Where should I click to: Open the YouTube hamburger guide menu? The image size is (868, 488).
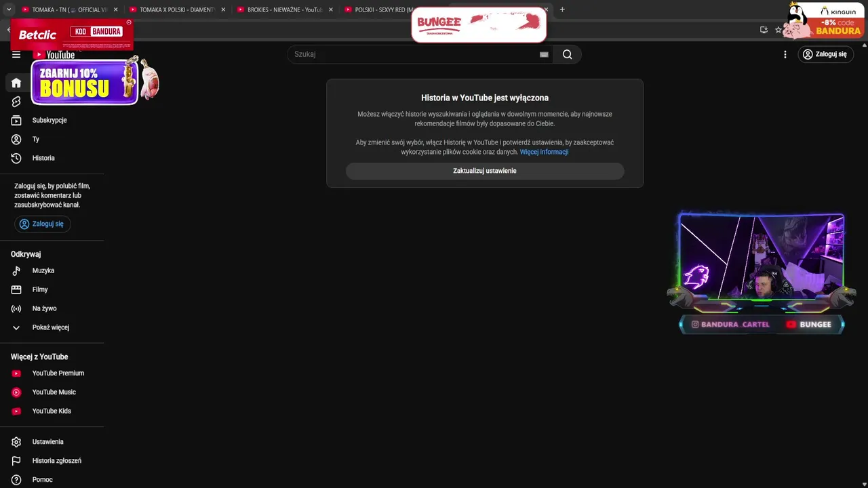point(16,54)
